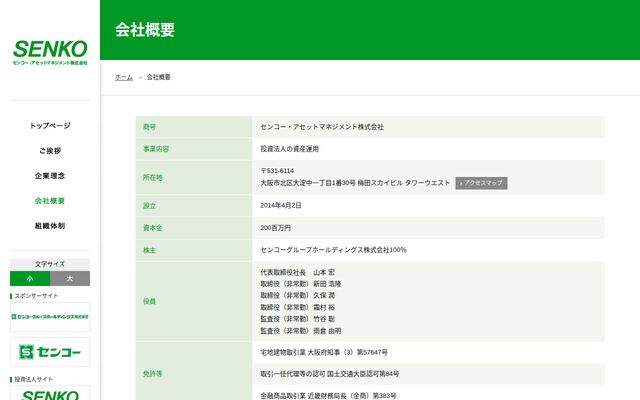
Task: Click the postal code 〒531-6114
Action: coord(277,171)
